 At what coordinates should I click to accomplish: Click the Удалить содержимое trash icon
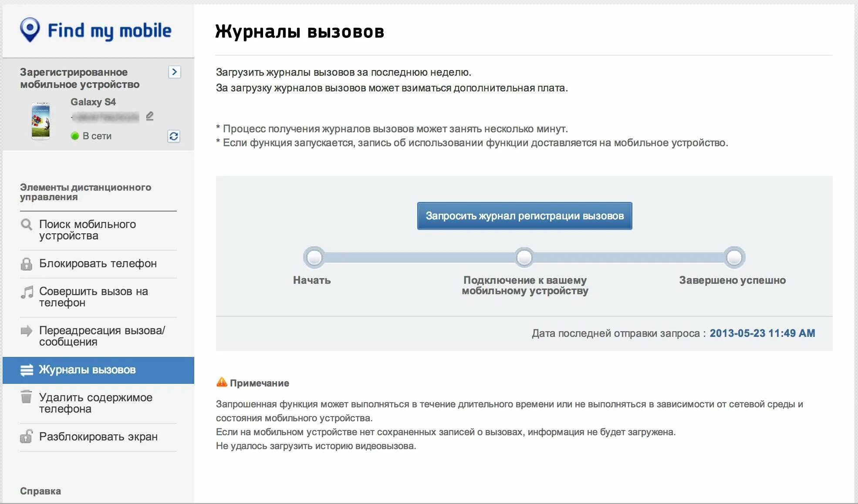pyautogui.click(x=26, y=396)
